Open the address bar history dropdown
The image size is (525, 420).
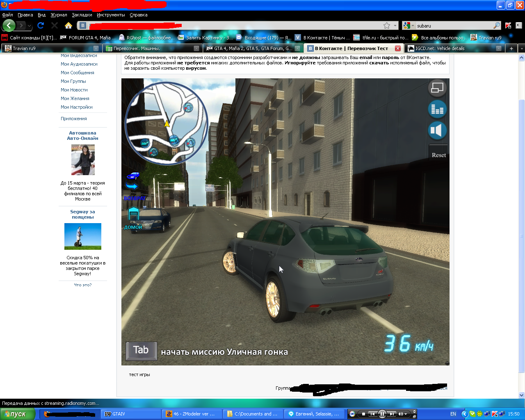click(x=395, y=25)
